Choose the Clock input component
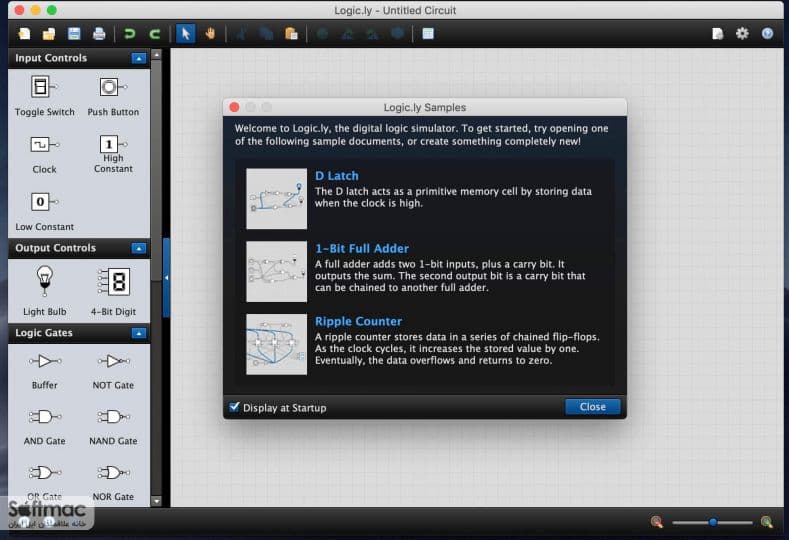 click(x=44, y=154)
